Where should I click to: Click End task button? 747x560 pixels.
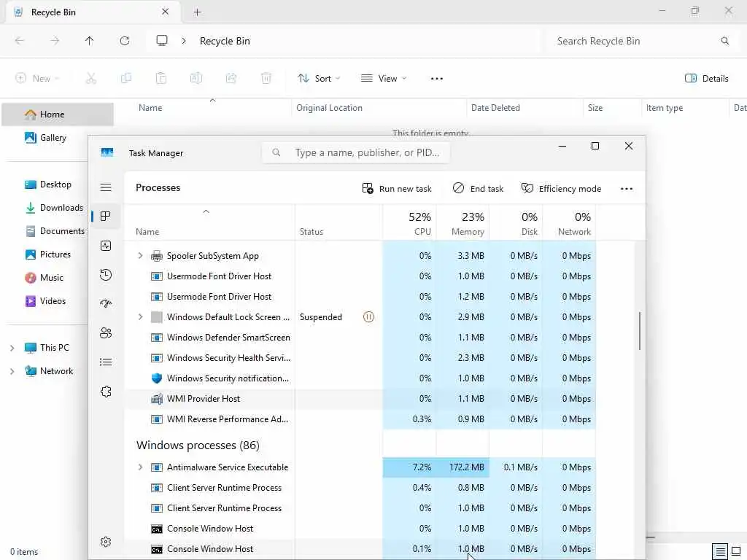click(478, 189)
